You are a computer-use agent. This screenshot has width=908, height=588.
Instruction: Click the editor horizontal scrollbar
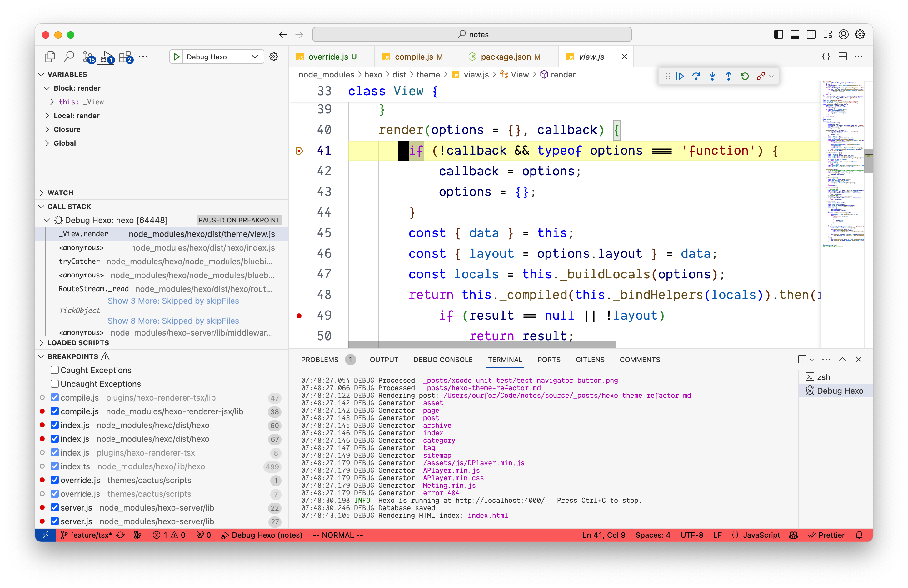coord(481,344)
